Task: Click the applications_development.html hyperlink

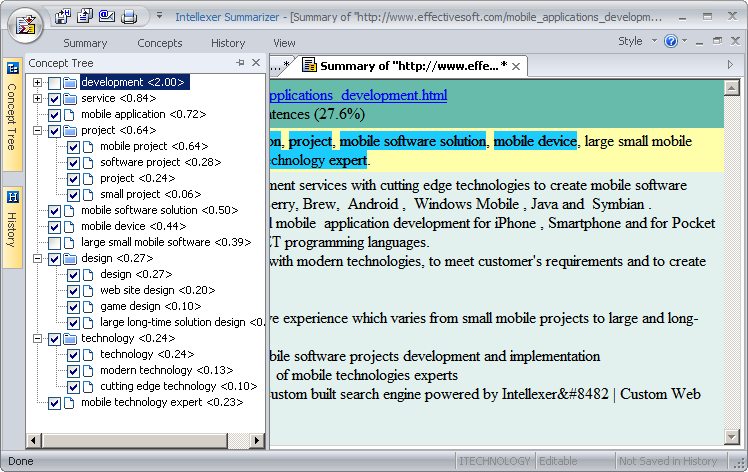Action: (x=358, y=95)
